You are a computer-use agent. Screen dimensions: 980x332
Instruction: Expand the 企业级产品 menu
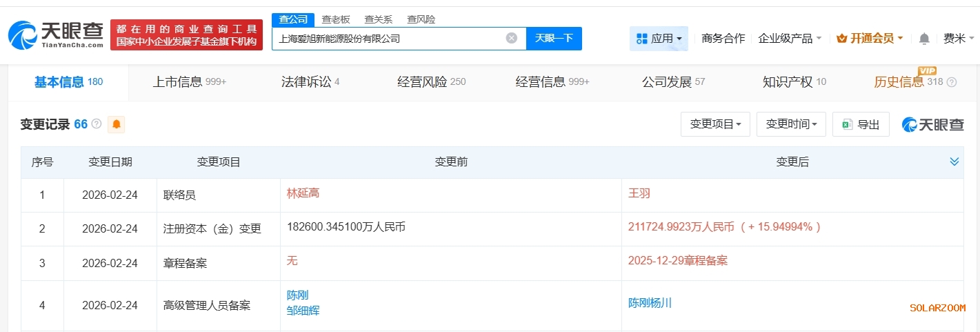790,39
